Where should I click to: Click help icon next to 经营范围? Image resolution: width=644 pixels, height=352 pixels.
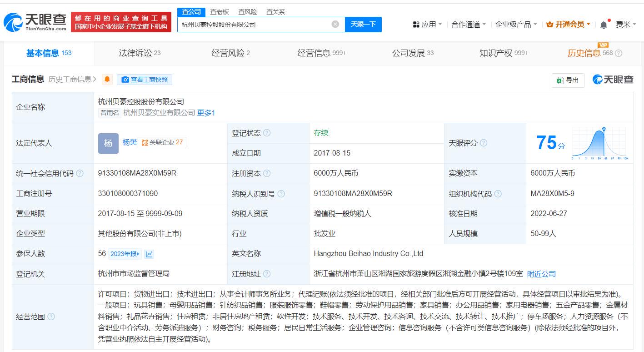51,317
